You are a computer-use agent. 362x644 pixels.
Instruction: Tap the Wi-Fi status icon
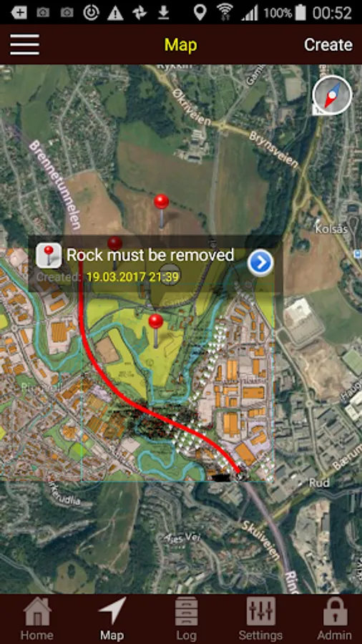pos(225,12)
